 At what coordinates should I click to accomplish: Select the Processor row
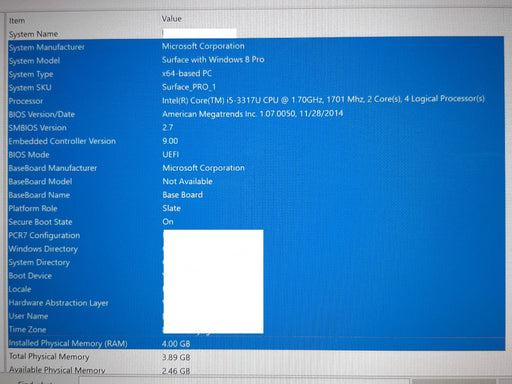pyautogui.click(x=256, y=100)
